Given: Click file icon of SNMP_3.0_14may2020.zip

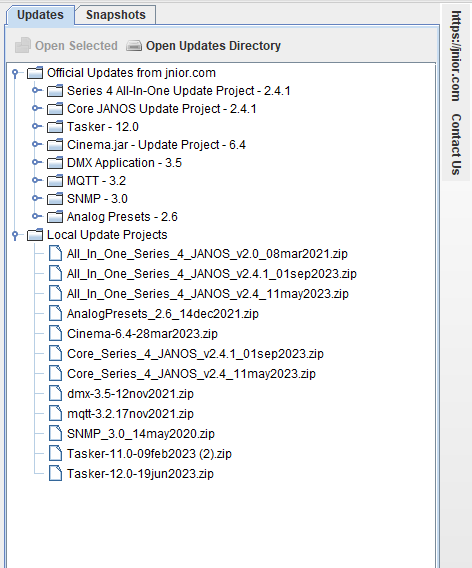Looking at the screenshot, I should coord(55,434).
